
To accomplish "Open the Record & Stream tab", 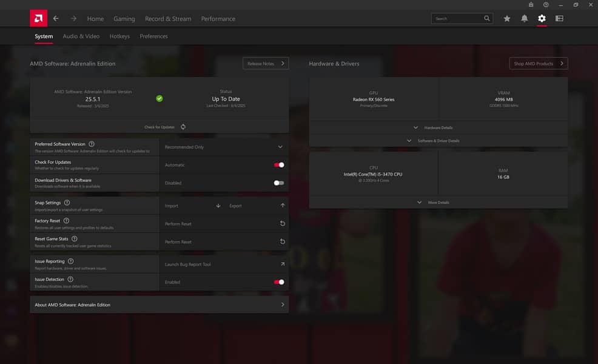I will tap(168, 19).
